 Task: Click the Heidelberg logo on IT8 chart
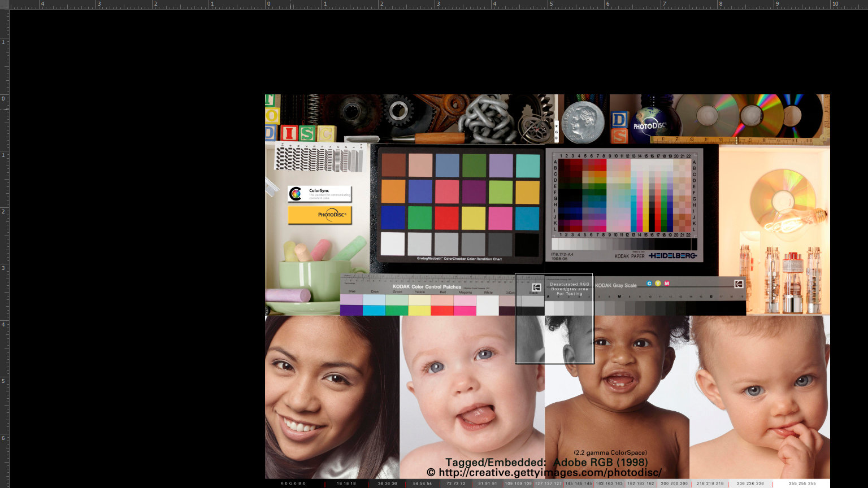click(672, 256)
